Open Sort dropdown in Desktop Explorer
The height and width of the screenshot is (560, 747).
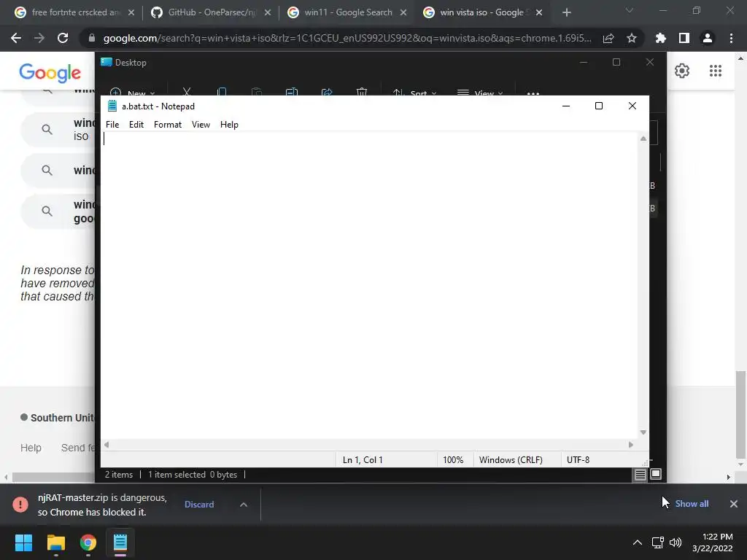pos(414,92)
